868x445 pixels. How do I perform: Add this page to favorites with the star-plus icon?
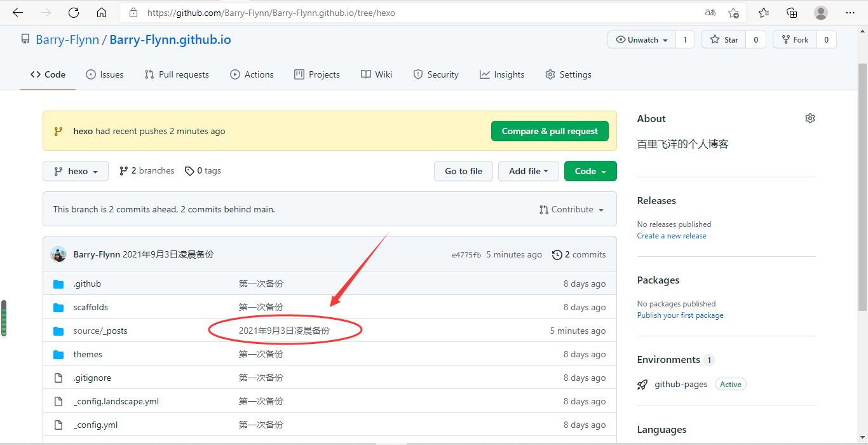[733, 13]
